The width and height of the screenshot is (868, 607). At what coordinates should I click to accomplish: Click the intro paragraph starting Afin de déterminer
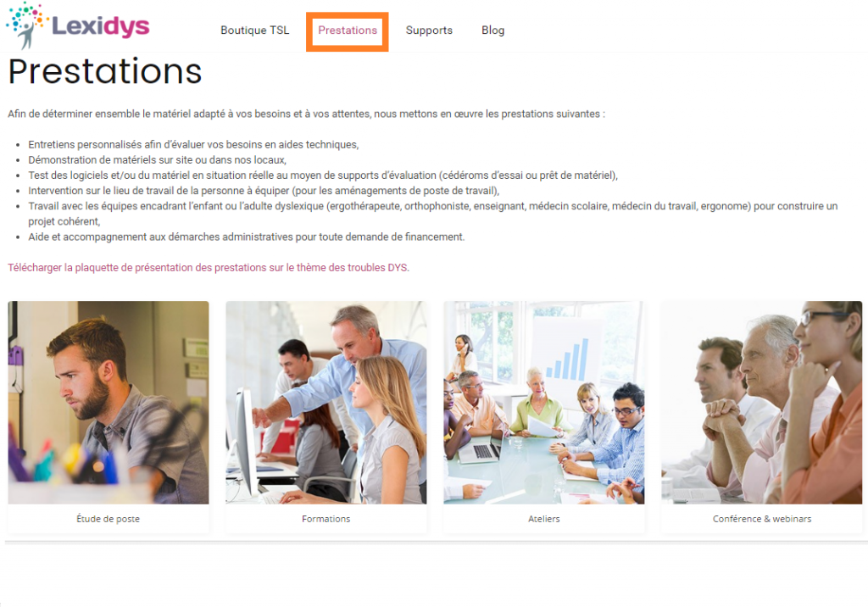coord(306,114)
